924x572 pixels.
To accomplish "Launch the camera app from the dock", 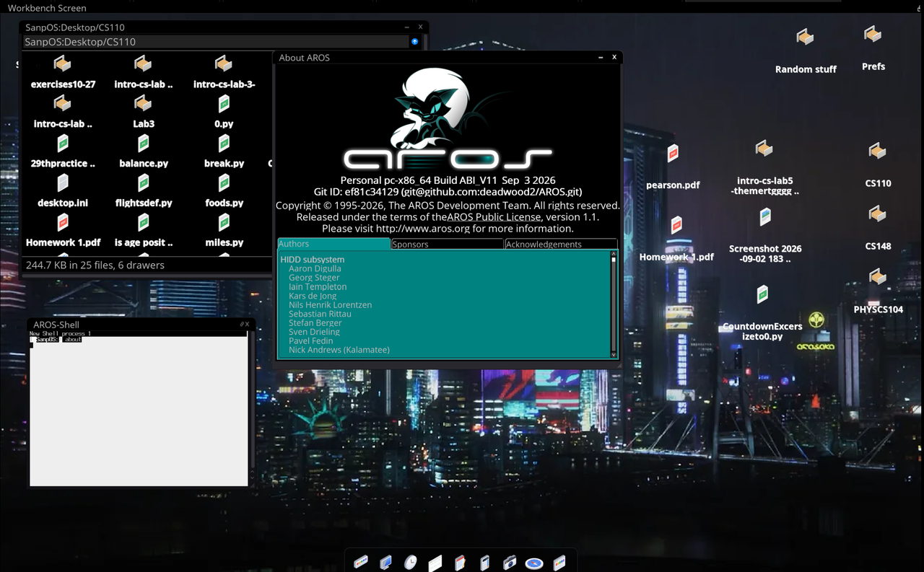I will (x=510, y=562).
